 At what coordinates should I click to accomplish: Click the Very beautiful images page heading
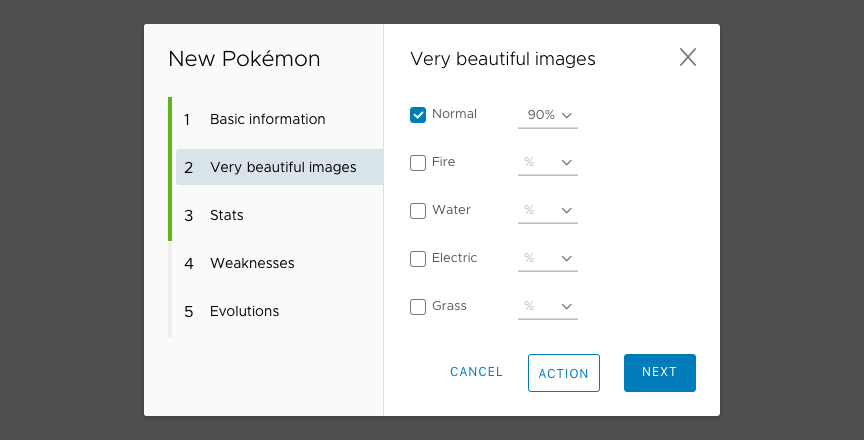point(503,59)
